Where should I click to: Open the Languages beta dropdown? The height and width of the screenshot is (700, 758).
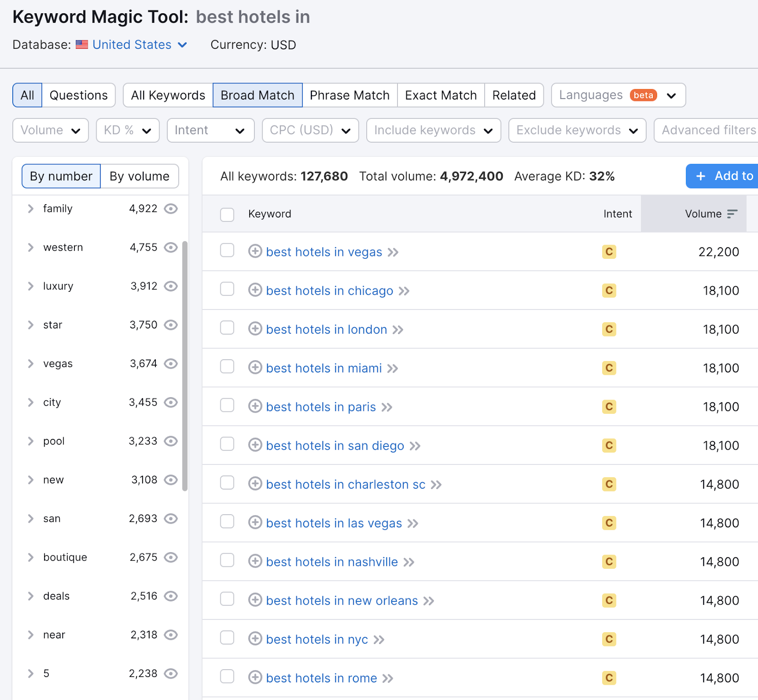tap(617, 95)
